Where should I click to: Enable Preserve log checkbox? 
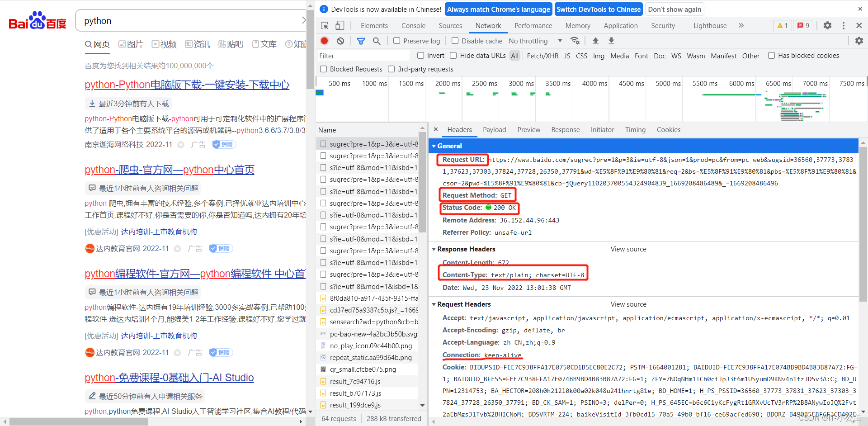coord(396,41)
